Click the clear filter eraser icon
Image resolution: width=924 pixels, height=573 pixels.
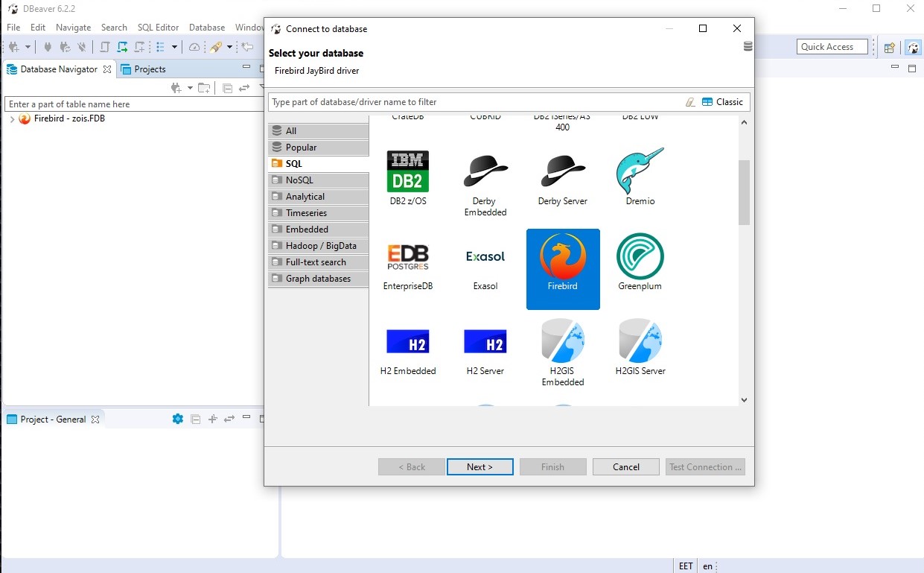pyautogui.click(x=690, y=102)
